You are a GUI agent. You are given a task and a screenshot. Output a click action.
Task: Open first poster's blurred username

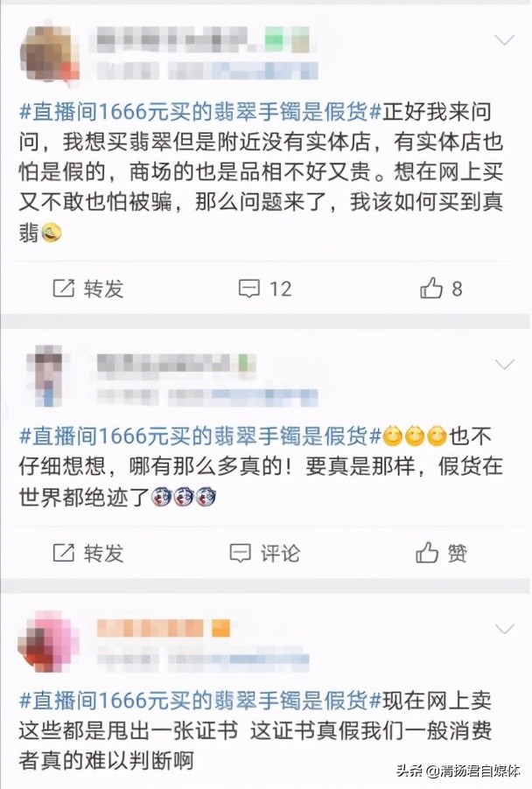pos(201,40)
